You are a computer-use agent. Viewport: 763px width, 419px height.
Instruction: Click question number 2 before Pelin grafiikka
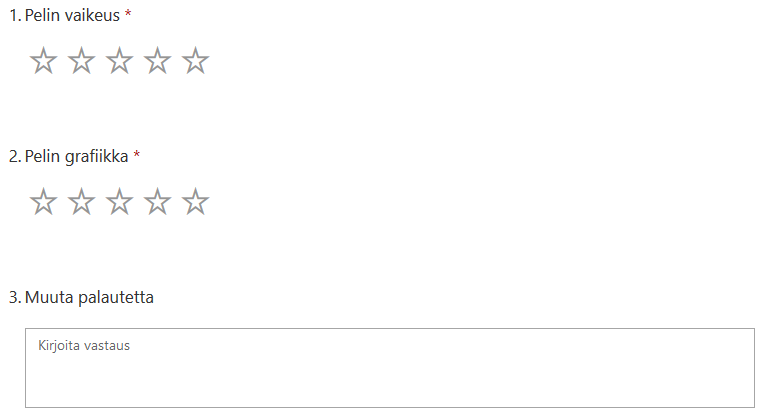click(14, 157)
